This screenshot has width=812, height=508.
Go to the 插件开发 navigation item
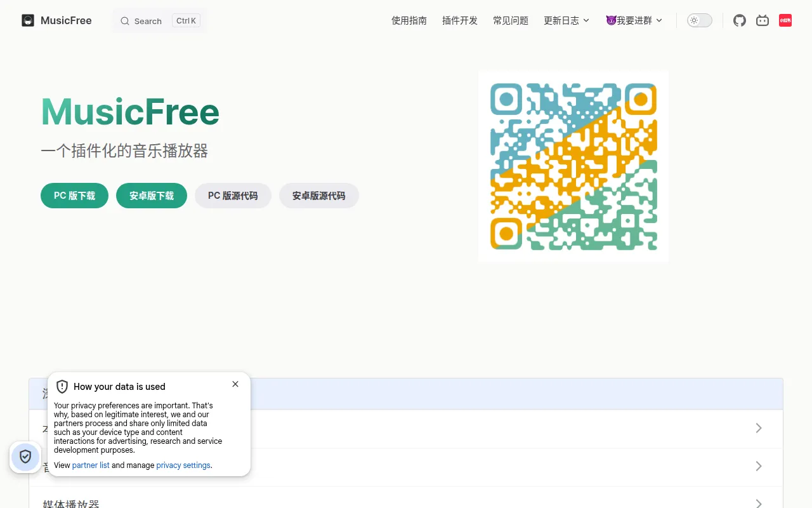coord(460,21)
